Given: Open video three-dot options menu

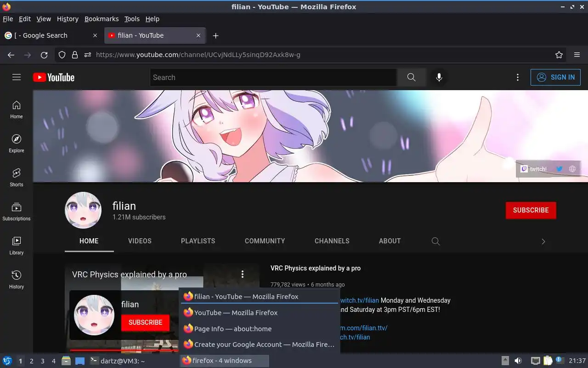Looking at the screenshot, I should coord(243,274).
